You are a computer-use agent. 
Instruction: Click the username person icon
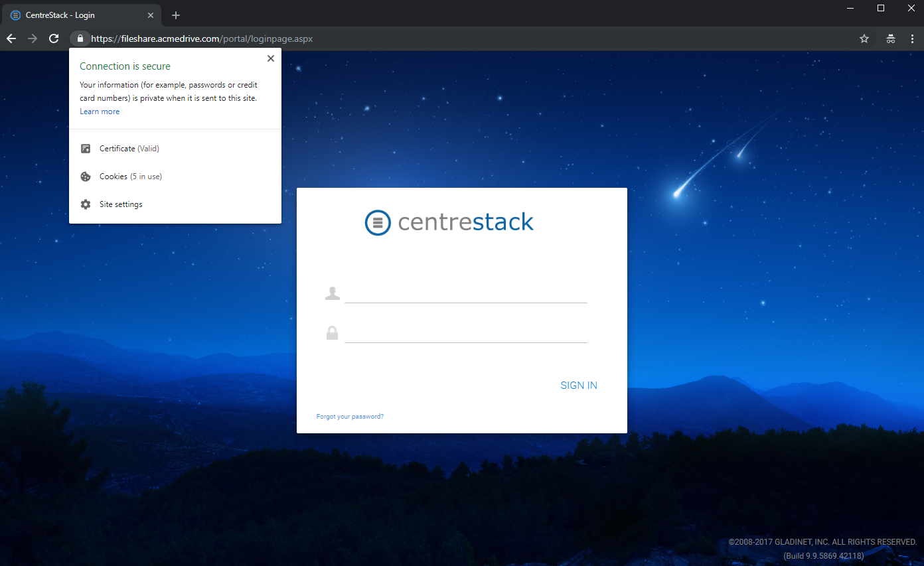point(333,292)
